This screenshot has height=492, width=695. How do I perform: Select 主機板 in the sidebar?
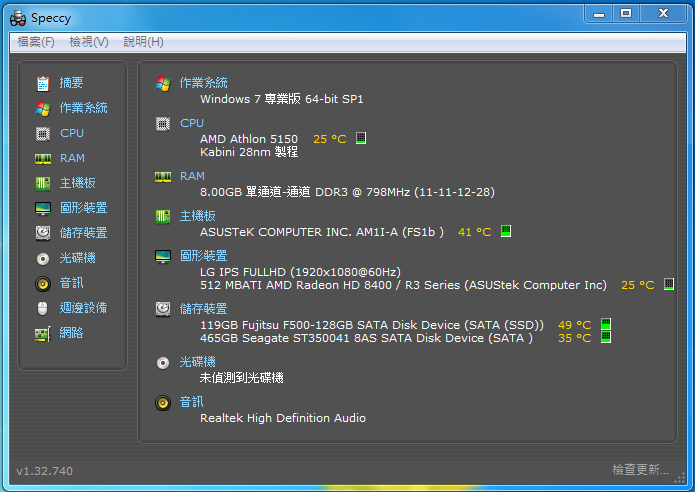78,183
